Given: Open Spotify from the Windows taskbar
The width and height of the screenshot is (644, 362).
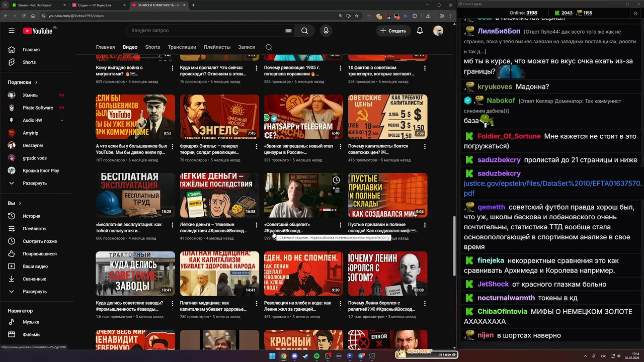Looking at the screenshot, I should [316, 356].
